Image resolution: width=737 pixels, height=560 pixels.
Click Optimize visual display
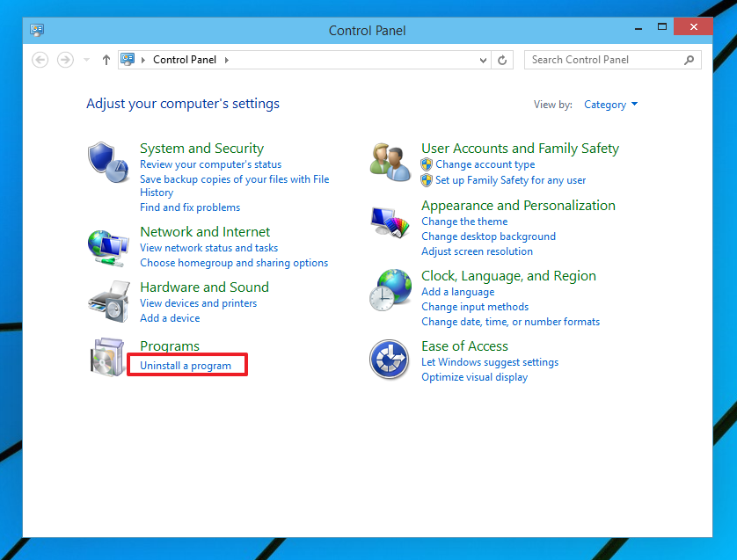pyautogui.click(x=474, y=377)
